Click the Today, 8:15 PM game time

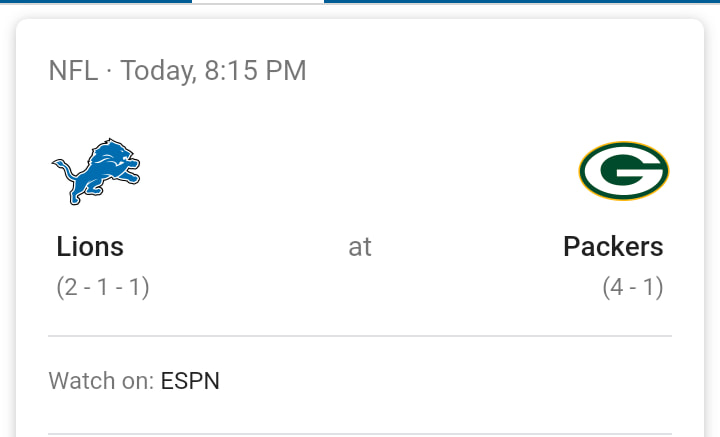[214, 71]
